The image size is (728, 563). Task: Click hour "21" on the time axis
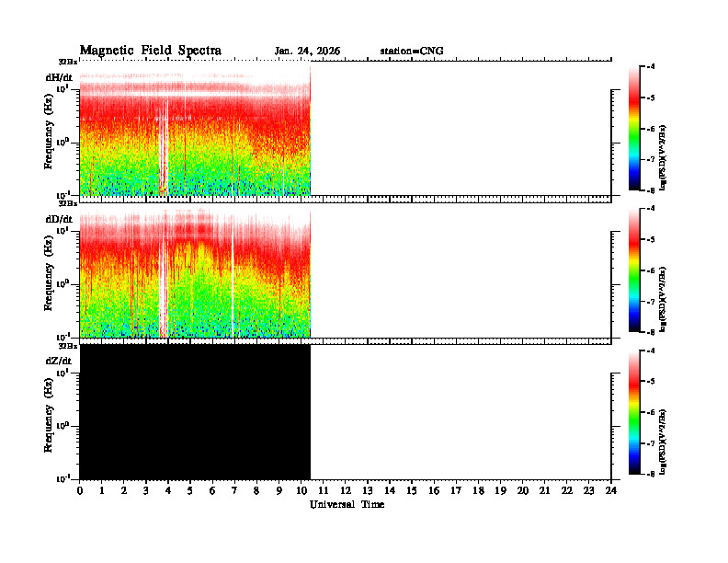coord(544,491)
